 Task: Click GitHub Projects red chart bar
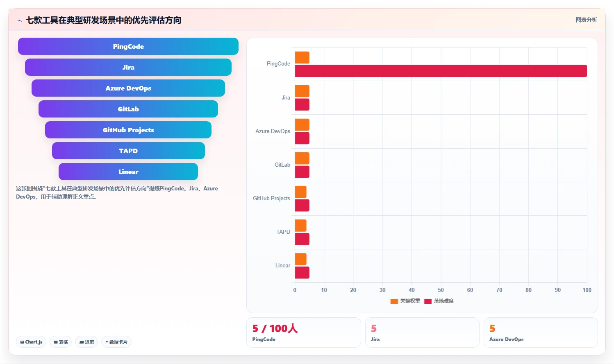pos(302,206)
